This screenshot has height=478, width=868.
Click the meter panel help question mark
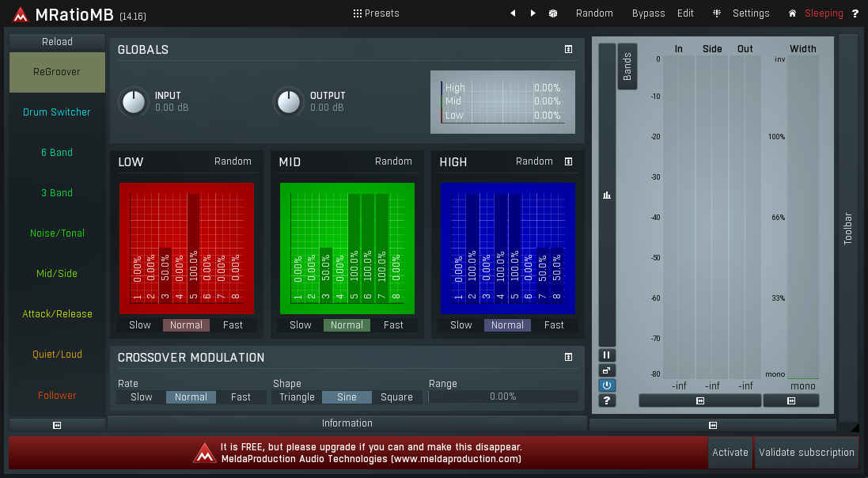[607, 400]
